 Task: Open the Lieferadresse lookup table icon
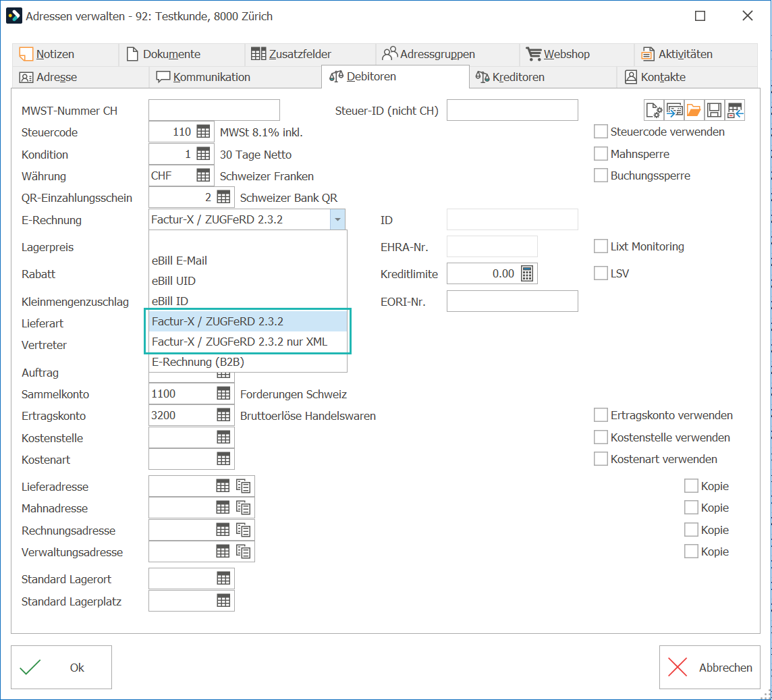tap(223, 486)
